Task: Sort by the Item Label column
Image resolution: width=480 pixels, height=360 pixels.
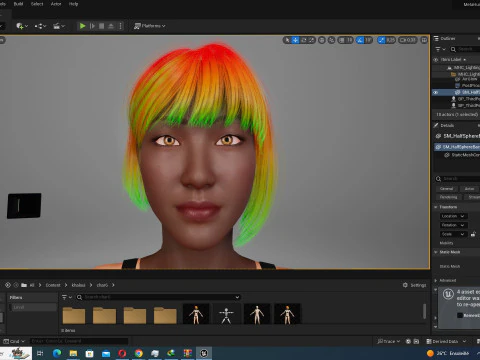Action: [x=453, y=60]
